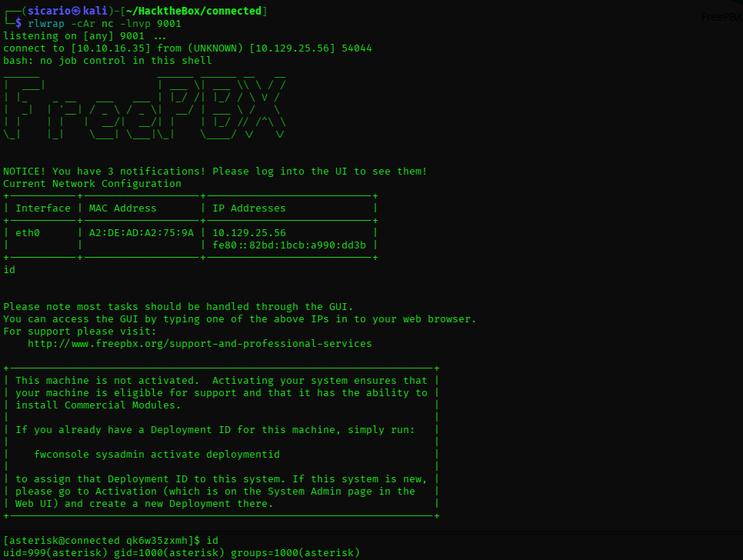Image resolution: width=743 pixels, height=560 pixels.
Task: Click the standalone 'id' line below table
Action: 9,270
